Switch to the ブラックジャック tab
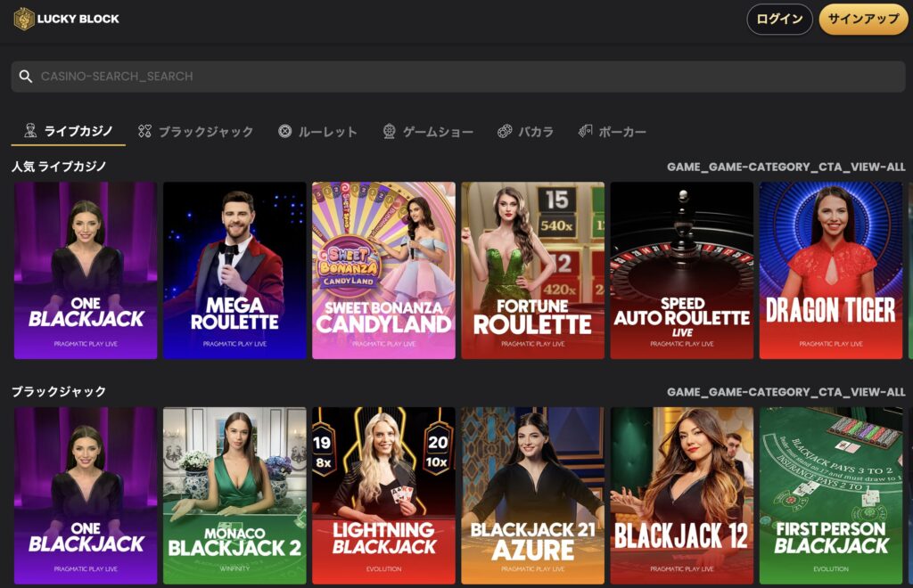This screenshot has width=913, height=588. (x=195, y=132)
